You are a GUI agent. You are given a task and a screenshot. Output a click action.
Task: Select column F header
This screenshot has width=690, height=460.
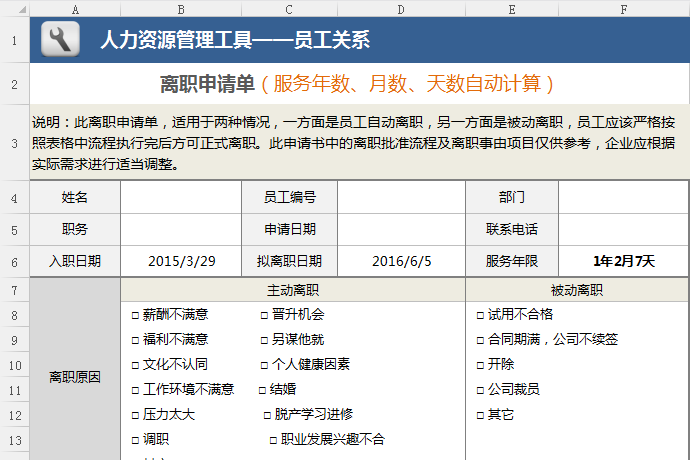tap(623, 9)
